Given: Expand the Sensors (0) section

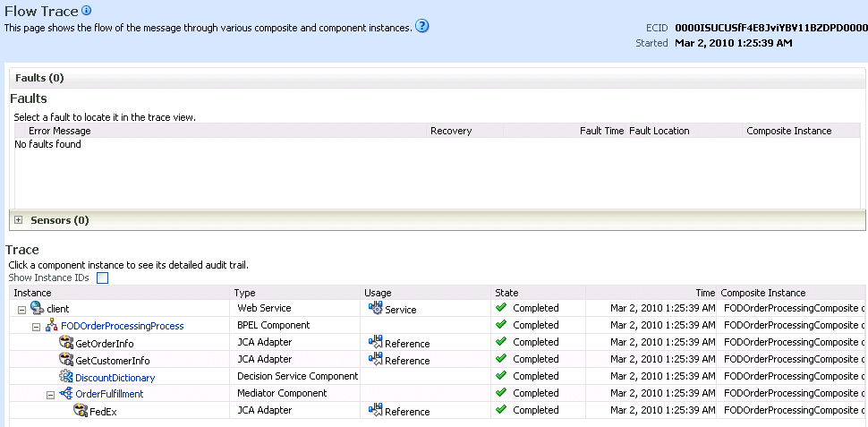Looking at the screenshot, I should (18, 220).
